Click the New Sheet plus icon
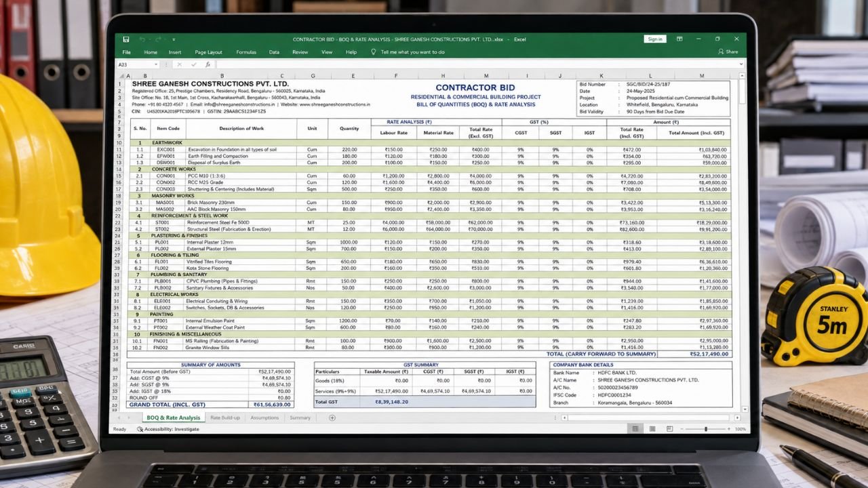The width and height of the screenshot is (868, 488). click(332, 418)
